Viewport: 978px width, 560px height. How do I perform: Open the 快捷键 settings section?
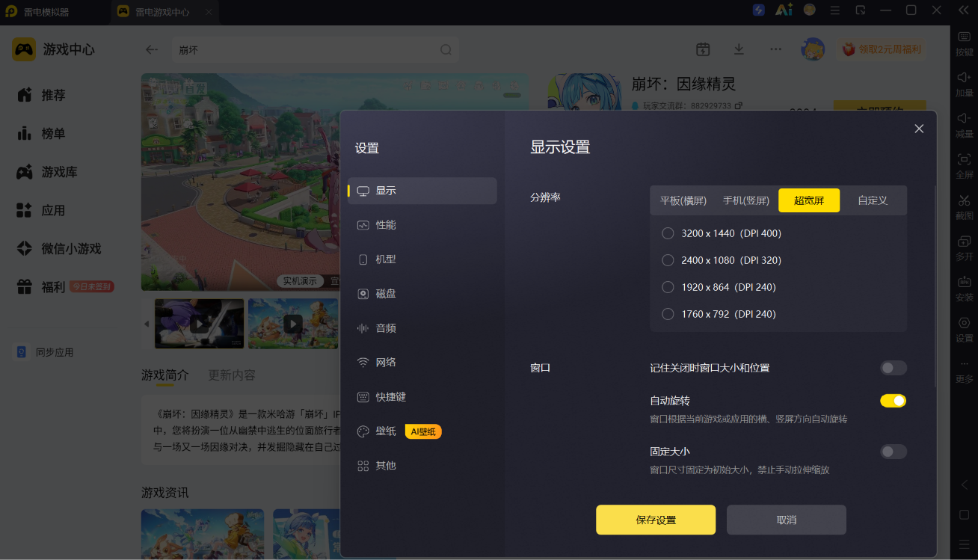coord(422,397)
